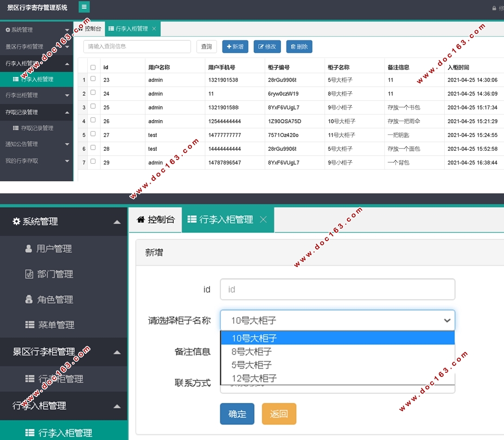Click the 入柜时间 column header
504x440 pixels.
[459, 67]
